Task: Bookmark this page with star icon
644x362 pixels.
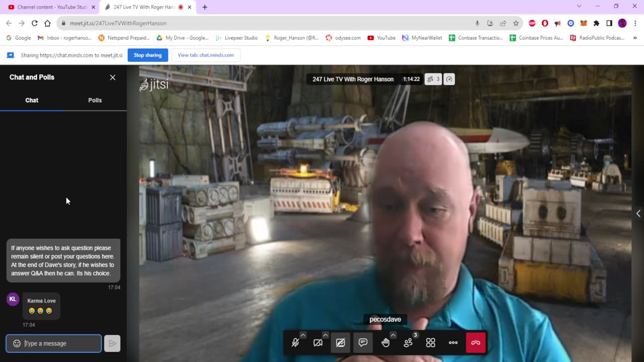Action: (516, 23)
